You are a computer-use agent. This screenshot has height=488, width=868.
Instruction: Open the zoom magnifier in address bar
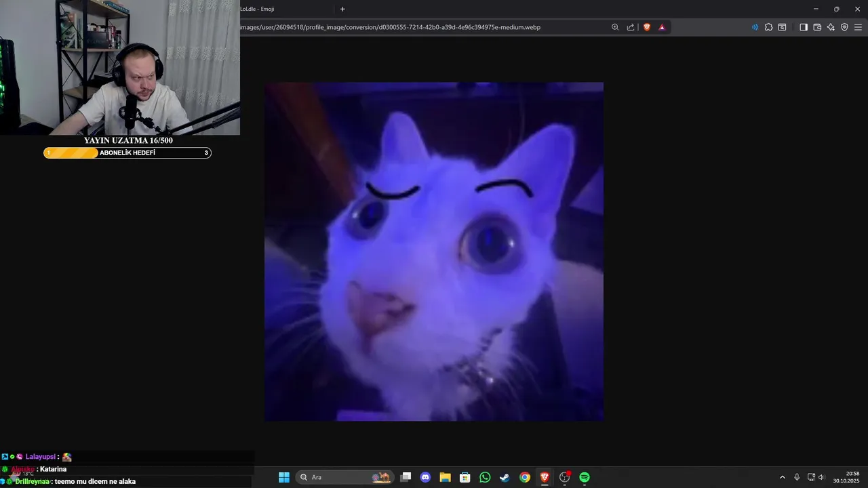pyautogui.click(x=615, y=27)
